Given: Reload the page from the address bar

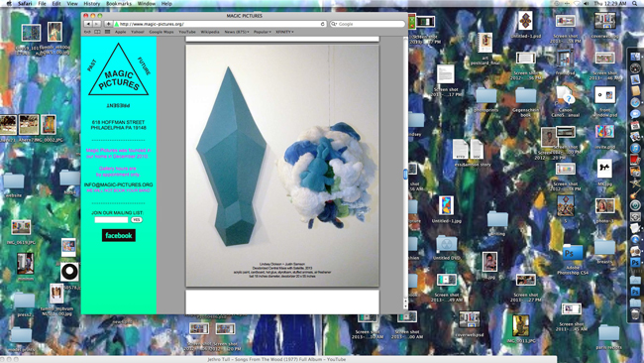Looking at the screenshot, I should (x=322, y=24).
